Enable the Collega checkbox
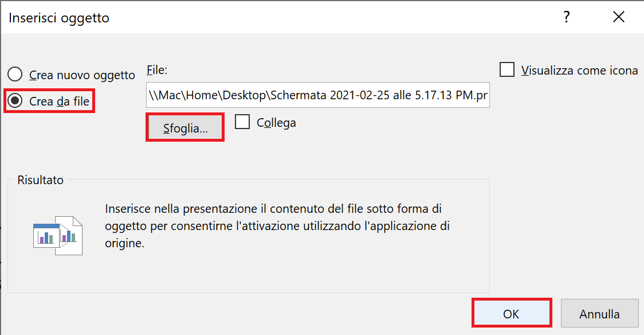Viewport: 644px width, 335px height. point(242,122)
